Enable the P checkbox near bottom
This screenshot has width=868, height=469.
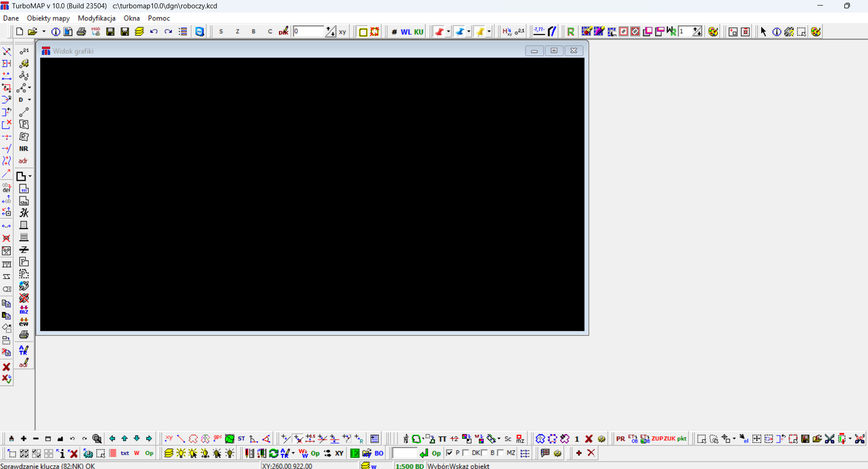pyautogui.click(x=450, y=453)
